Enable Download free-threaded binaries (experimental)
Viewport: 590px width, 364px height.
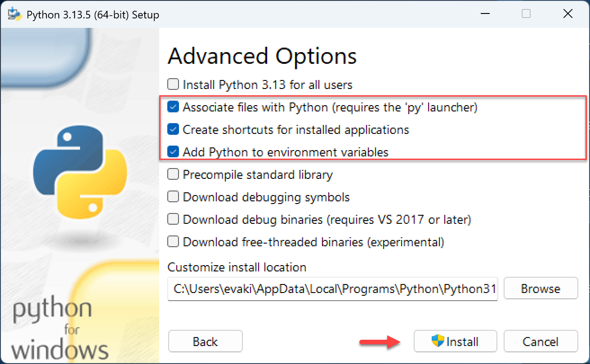coord(173,242)
